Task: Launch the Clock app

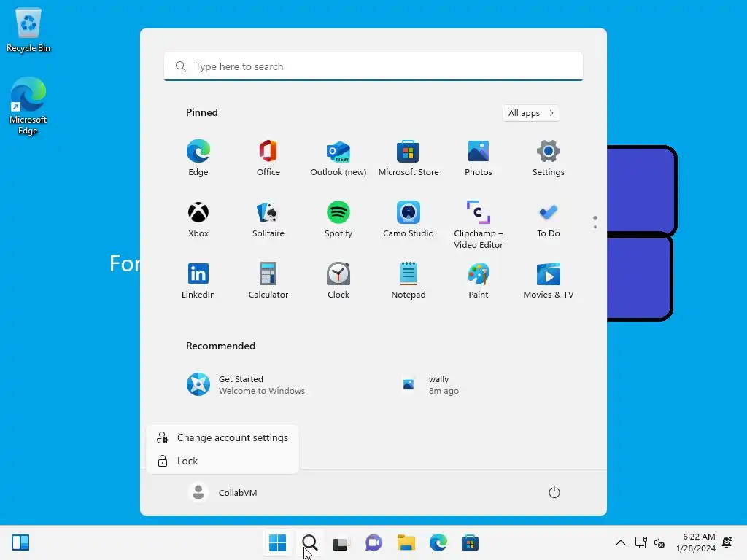Action: [x=338, y=281]
